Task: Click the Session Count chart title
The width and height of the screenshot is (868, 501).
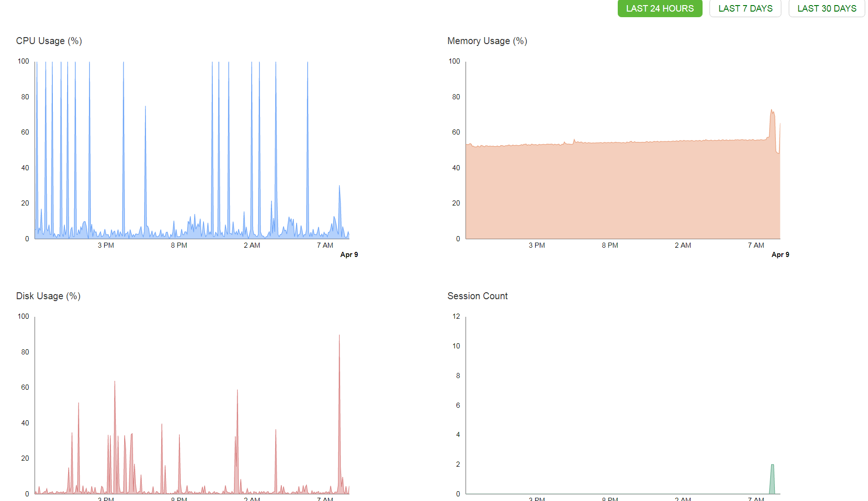Action: [477, 296]
